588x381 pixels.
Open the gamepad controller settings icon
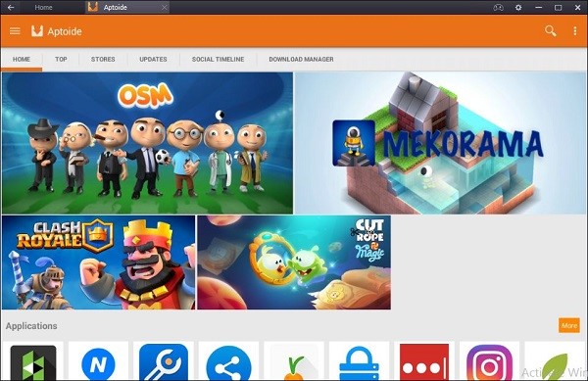(499, 7)
